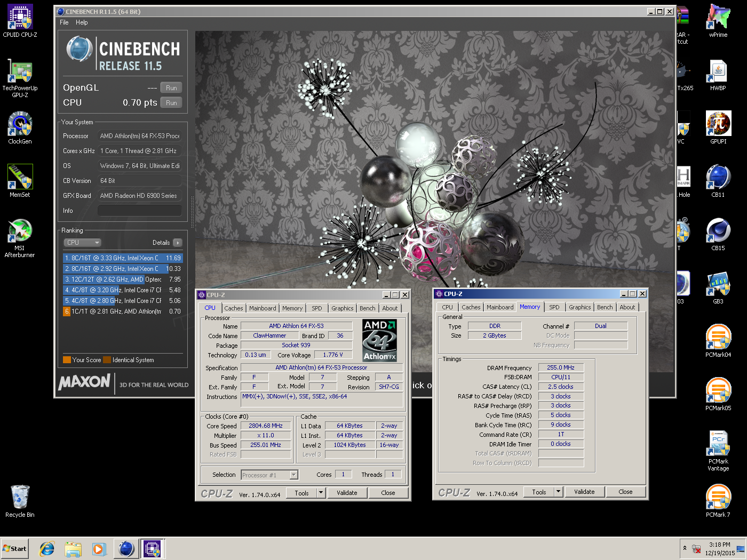This screenshot has height=560, width=747.
Task: Select ranking row 8C/16T @ 3.33 GHz Xeon
Action: (123, 258)
